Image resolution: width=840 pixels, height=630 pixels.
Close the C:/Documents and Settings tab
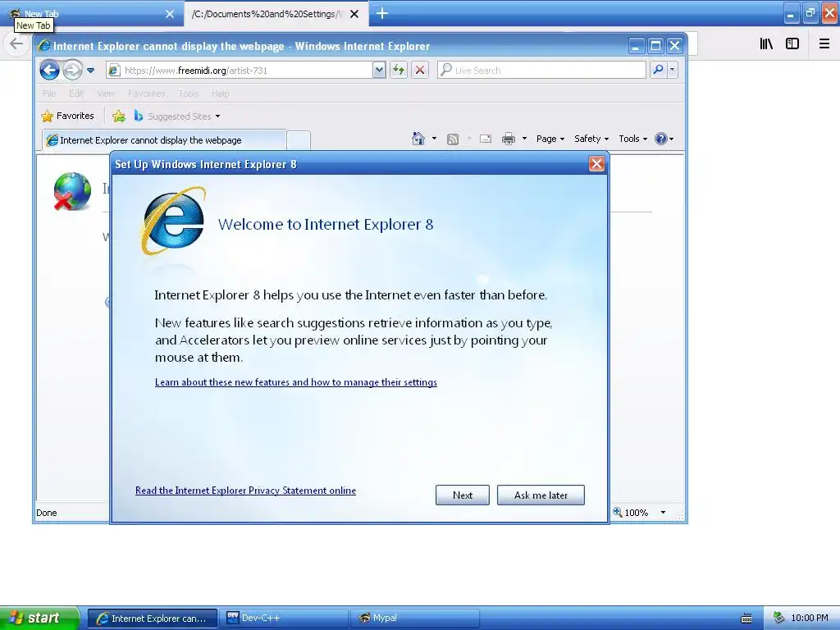[x=354, y=14]
